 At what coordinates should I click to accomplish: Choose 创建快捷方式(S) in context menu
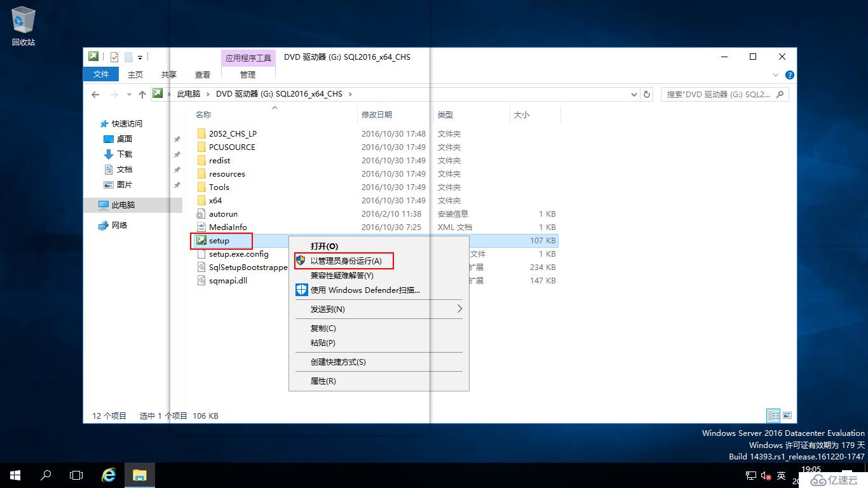(x=379, y=362)
